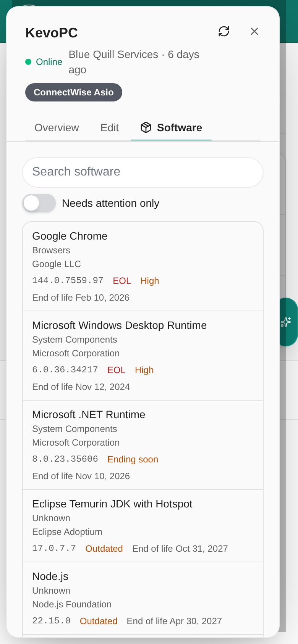Select Eclipse Temurin JDK with Hotspot entry
The height and width of the screenshot is (644, 298).
pos(112,504)
